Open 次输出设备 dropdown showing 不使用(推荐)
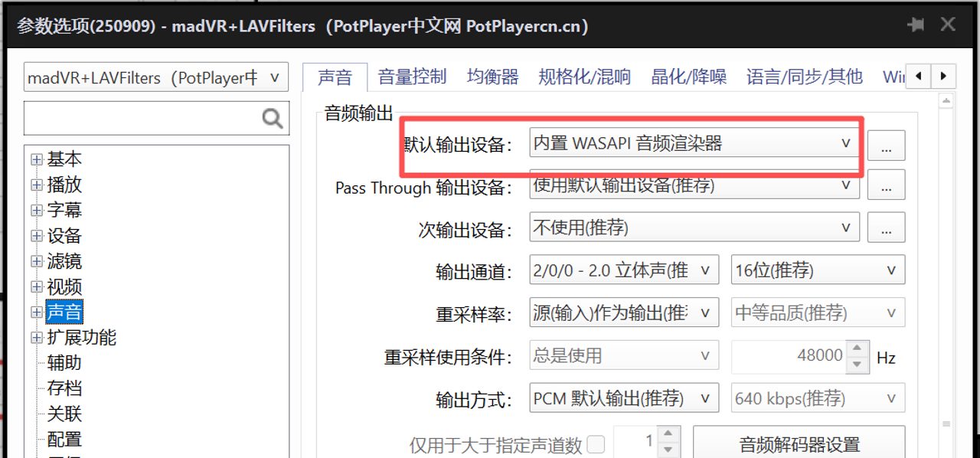The image size is (980, 458). tap(694, 227)
